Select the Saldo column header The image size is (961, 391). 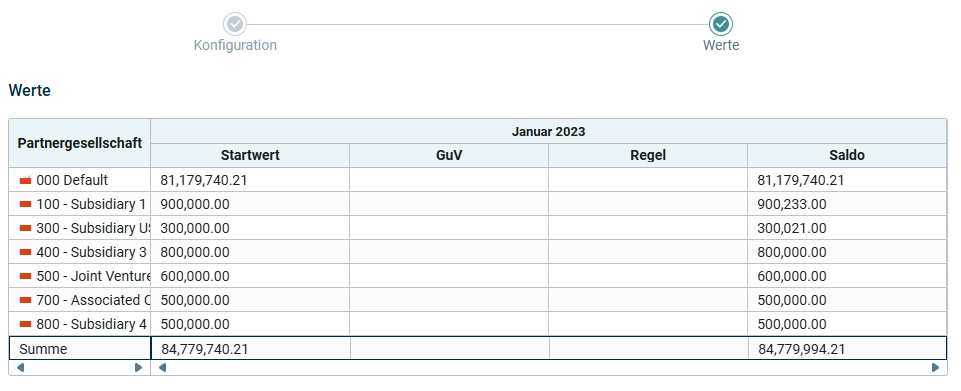coord(847,155)
